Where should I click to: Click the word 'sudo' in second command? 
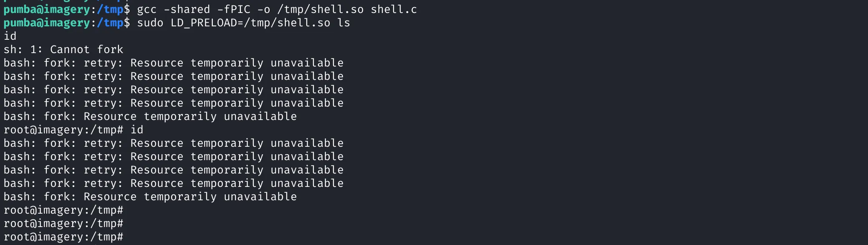pos(150,23)
